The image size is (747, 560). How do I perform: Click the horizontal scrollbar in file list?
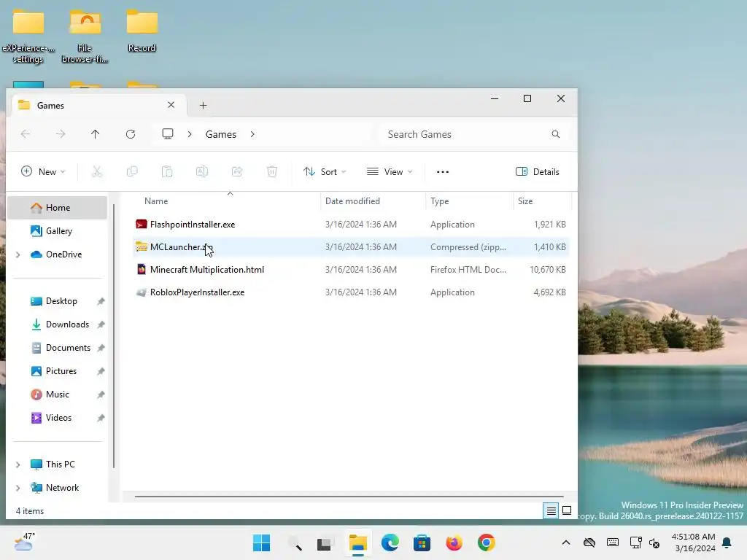pos(349,497)
